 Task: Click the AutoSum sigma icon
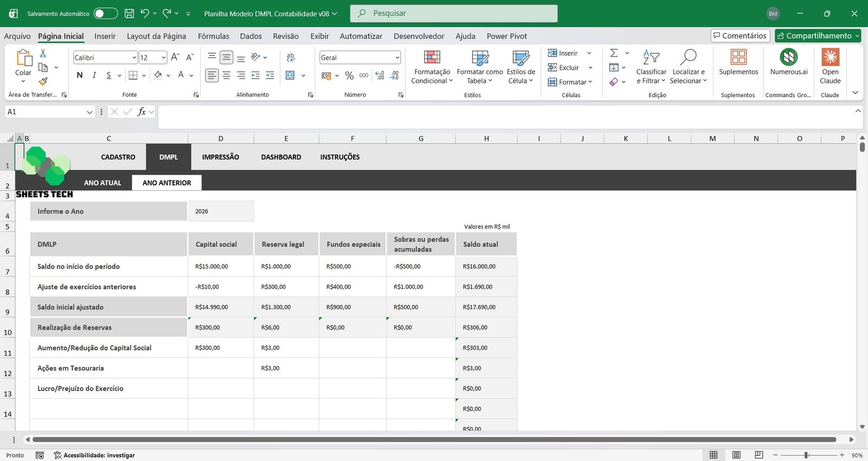(x=614, y=53)
